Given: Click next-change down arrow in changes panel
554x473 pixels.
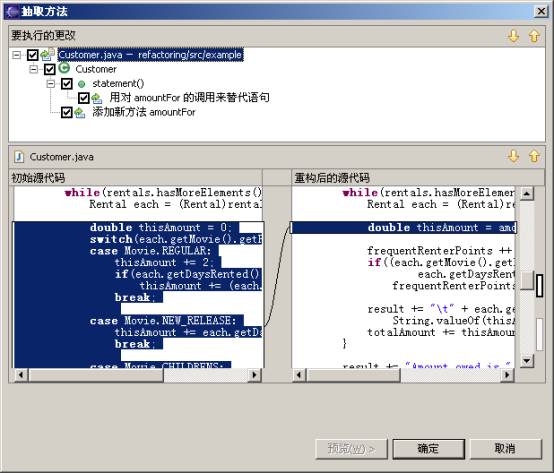Looking at the screenshot, I should click(513, 36).
